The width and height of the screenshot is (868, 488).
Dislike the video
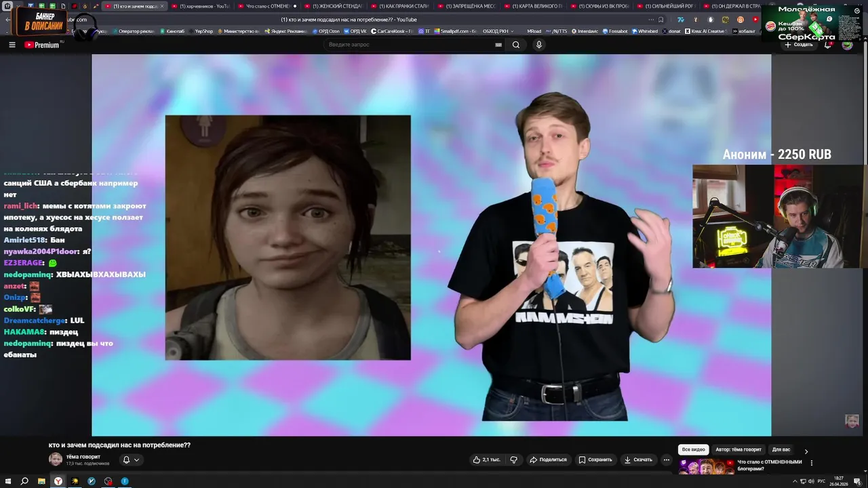513,460
